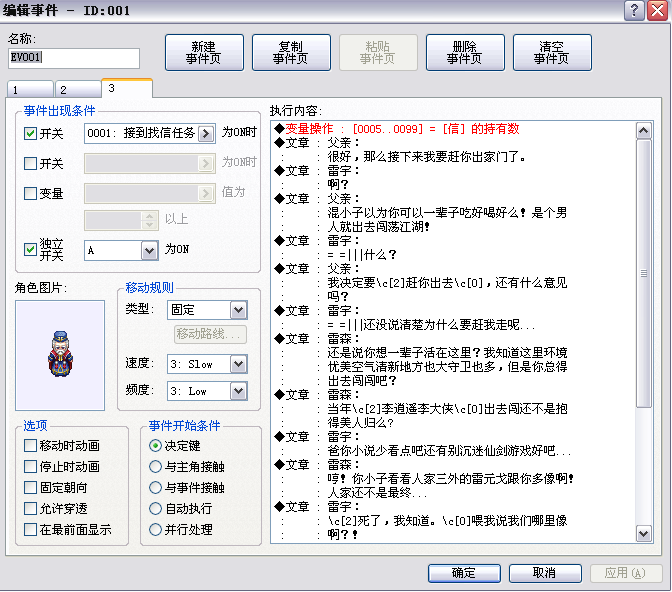Select 与事件接触 trigger radio button

pos(155,487)
